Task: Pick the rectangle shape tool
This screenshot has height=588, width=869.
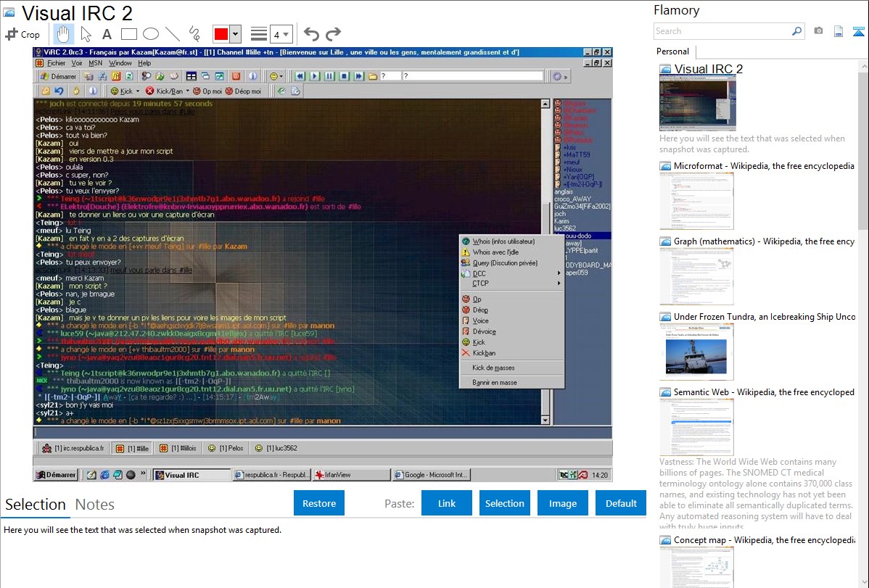Action: [128, 34]
